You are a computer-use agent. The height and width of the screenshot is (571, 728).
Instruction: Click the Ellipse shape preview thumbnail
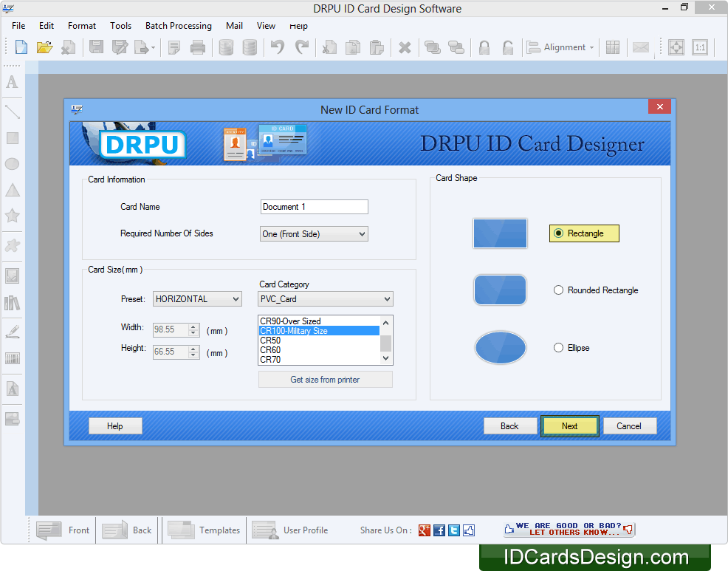coord(500,347)
